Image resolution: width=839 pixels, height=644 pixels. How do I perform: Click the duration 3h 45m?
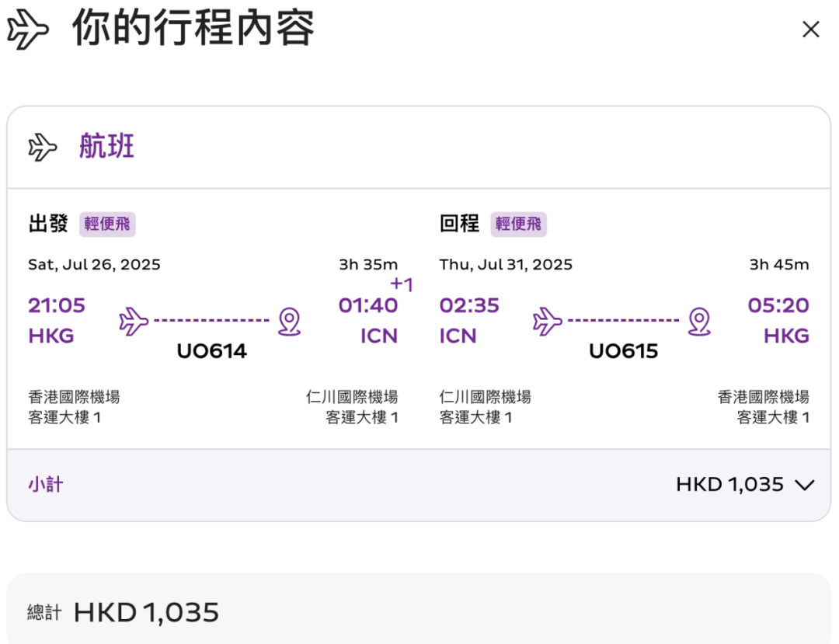(x=779, y=265)
